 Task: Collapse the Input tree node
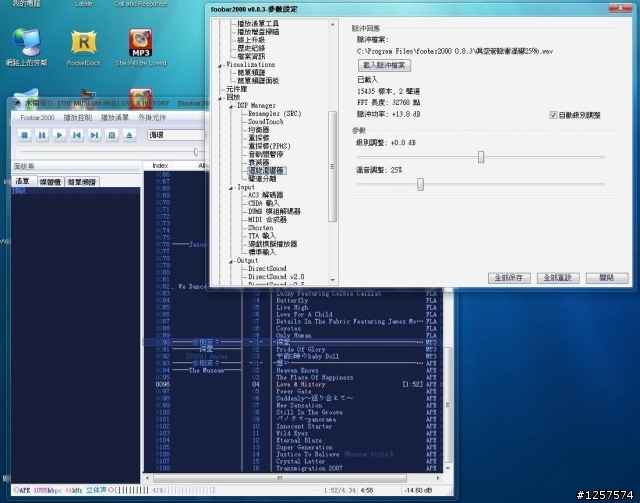click(231, 188)
